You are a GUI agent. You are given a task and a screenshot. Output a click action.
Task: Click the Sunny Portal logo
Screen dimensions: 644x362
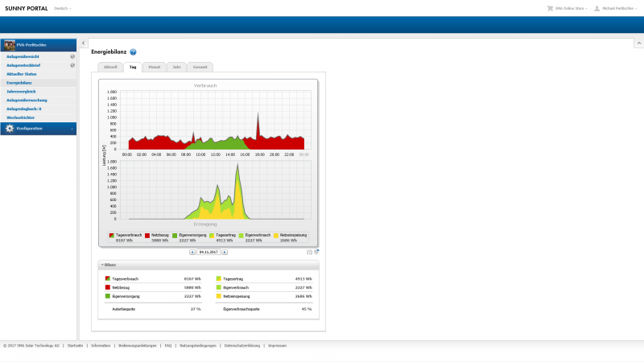pos(27,8)
